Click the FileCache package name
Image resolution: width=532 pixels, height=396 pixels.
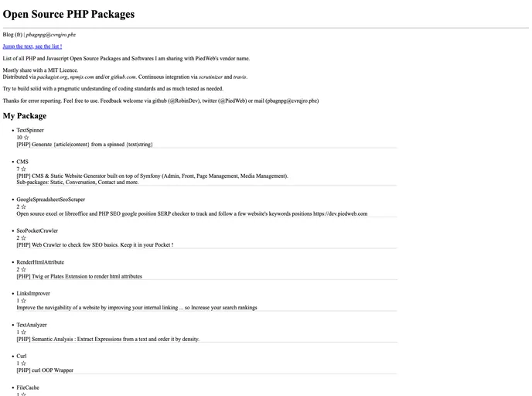pyautogui.click(x=28, y=387)
